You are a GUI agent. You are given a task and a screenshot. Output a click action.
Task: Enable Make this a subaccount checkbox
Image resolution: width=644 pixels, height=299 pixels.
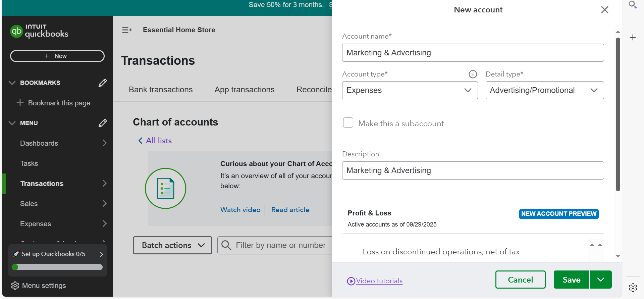click(x=348, y=123)
